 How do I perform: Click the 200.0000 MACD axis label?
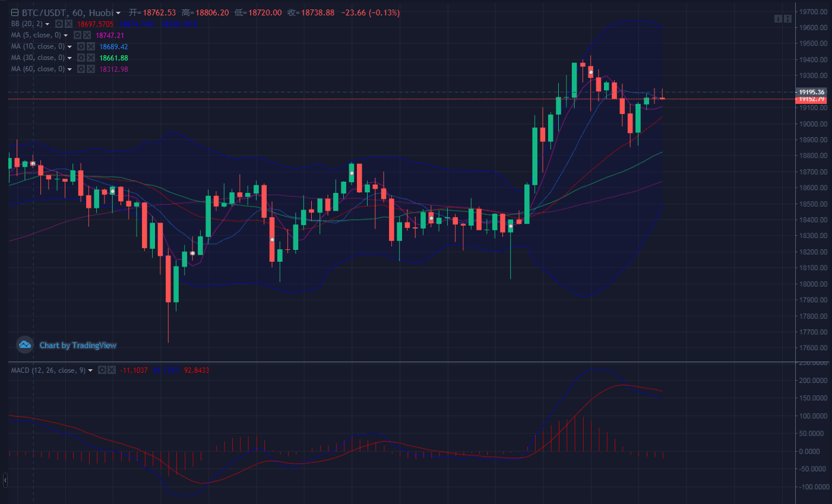(814, 381)
